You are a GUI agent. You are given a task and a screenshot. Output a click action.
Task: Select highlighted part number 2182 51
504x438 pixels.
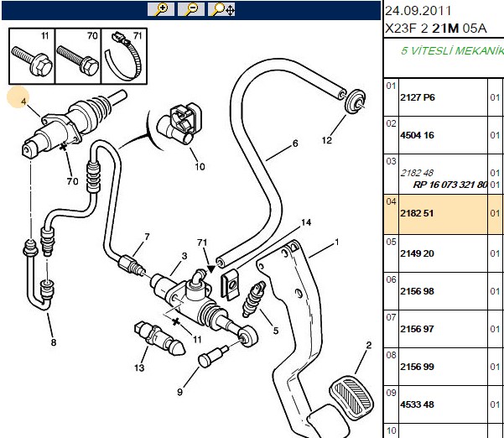[x=417, y=213]
